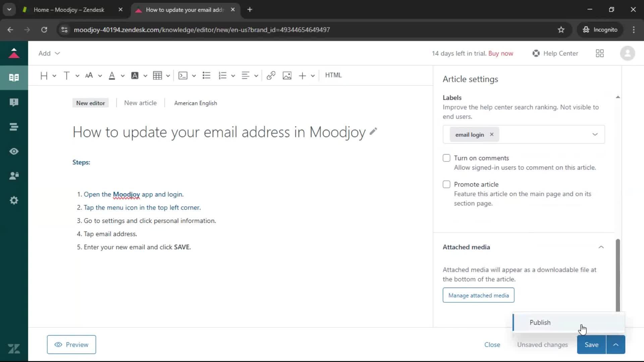Open the Chrome menu three dots
The width and height of the screenshot is (644, 362).
tap(634, 29)
